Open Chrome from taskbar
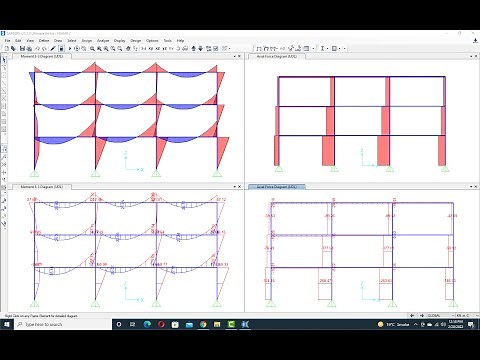480x360 pixels. tap(203, 324)
